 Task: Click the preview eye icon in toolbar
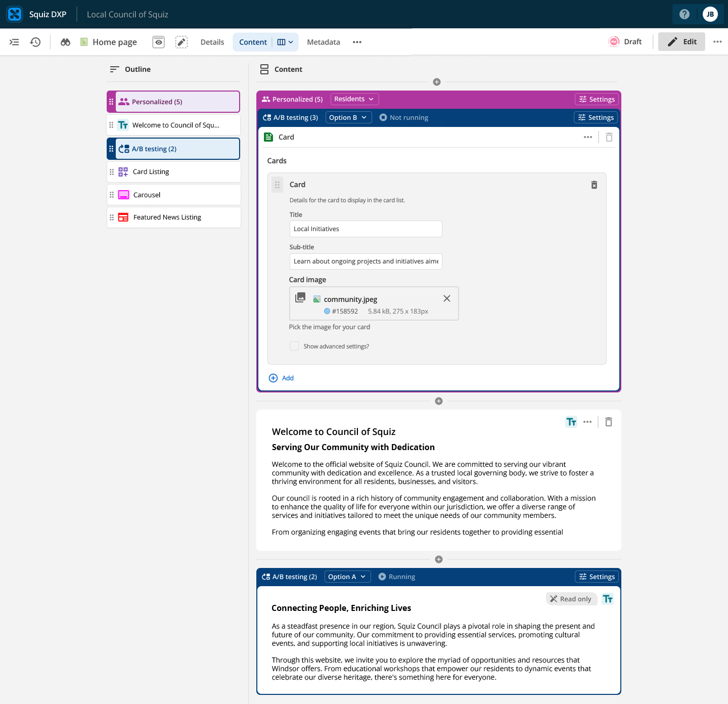159,42
